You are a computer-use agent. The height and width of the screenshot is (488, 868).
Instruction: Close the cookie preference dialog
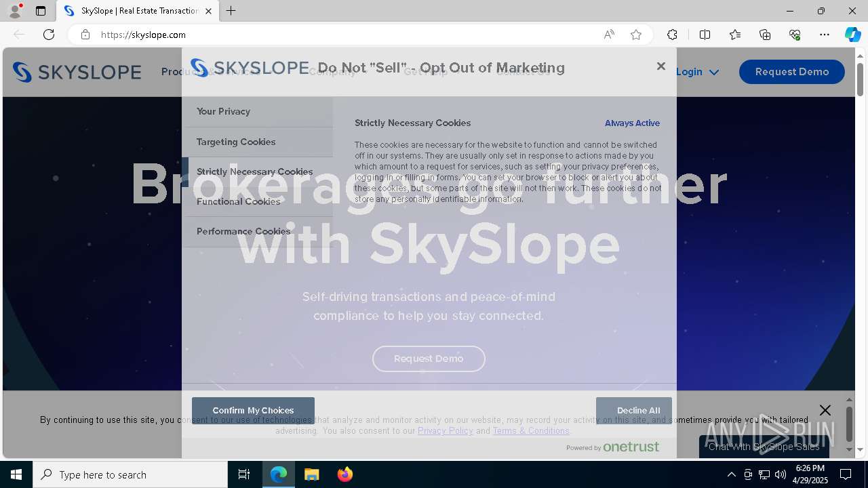[661, 66]
